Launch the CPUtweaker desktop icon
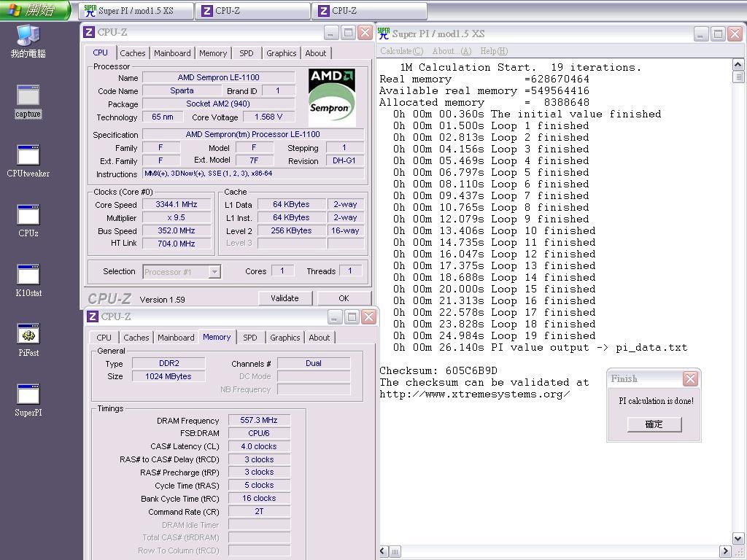This screenshot has width=747, height=560. (x=28, y=161)
